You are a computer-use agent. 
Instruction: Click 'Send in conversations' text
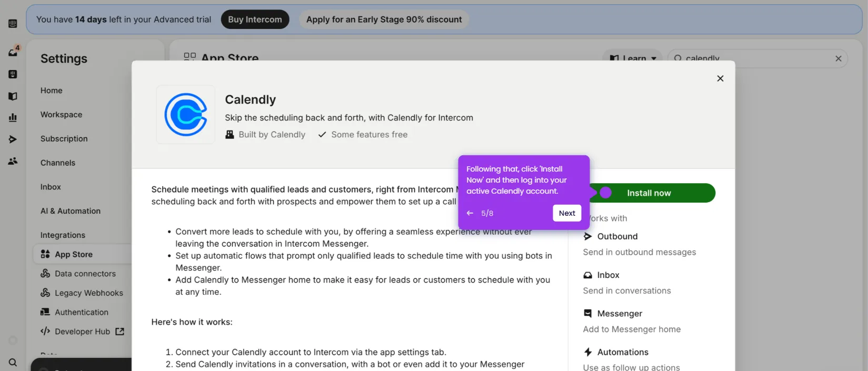pos(627,291)
